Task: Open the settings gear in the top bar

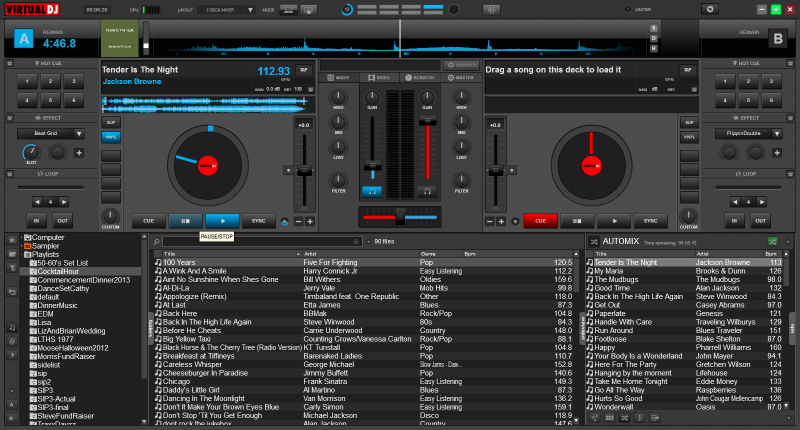Action: (x=710, y=9)
